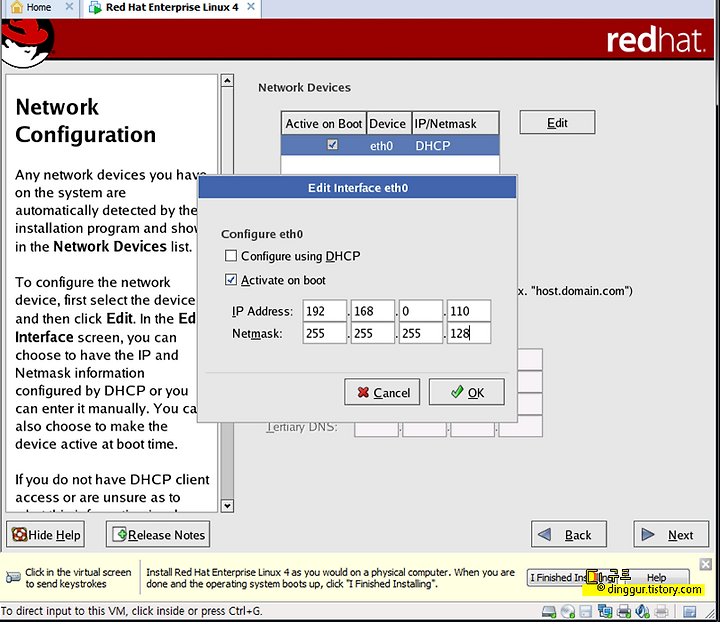Image resolution: width=720 pixels, height=622 pixels.
Task: Click second IP Address octet field 168
Action: tap(373, 311)
